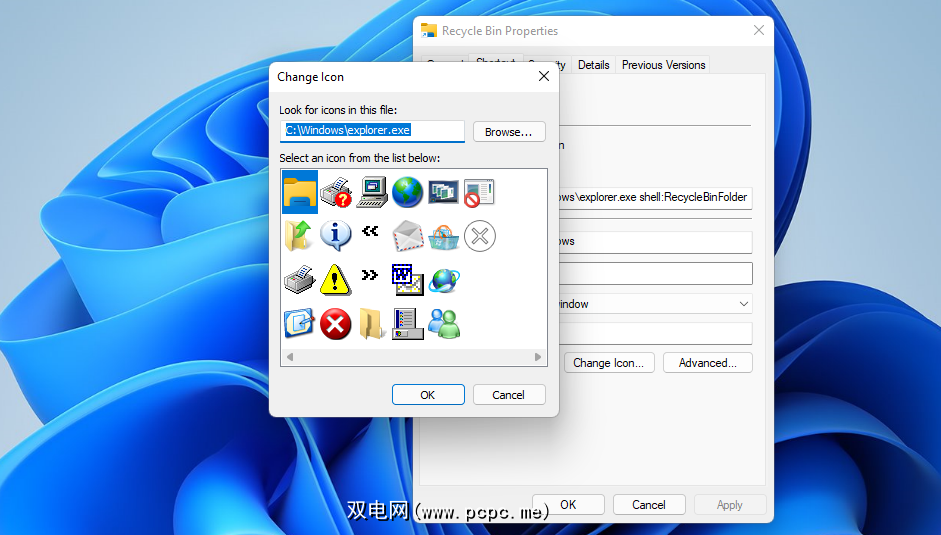Click the Target field in Properties
The width and height of the screenshot is (941, 535).
(655, 198)
